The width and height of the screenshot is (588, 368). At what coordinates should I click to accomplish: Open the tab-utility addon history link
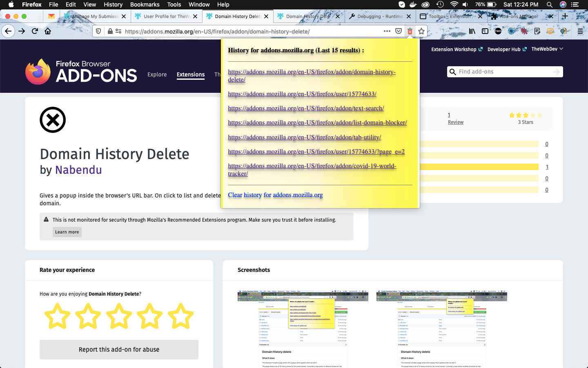pyautogui.click(x=305, y=137)
